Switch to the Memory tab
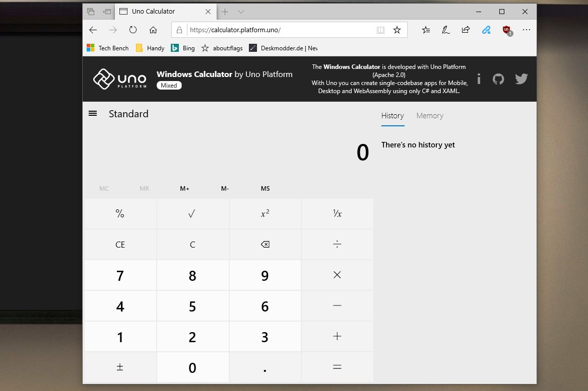 click(429, 116)
